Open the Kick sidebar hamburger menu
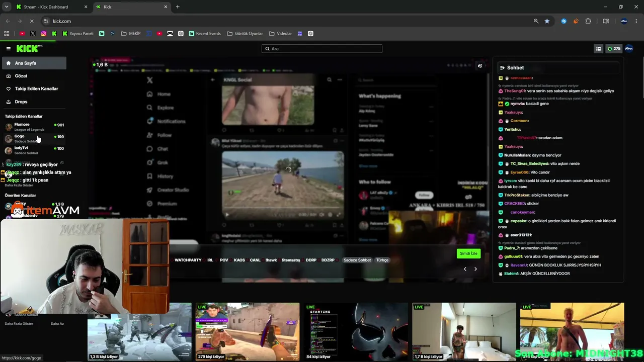Screen dimensions: 644x362 (9, 49)
